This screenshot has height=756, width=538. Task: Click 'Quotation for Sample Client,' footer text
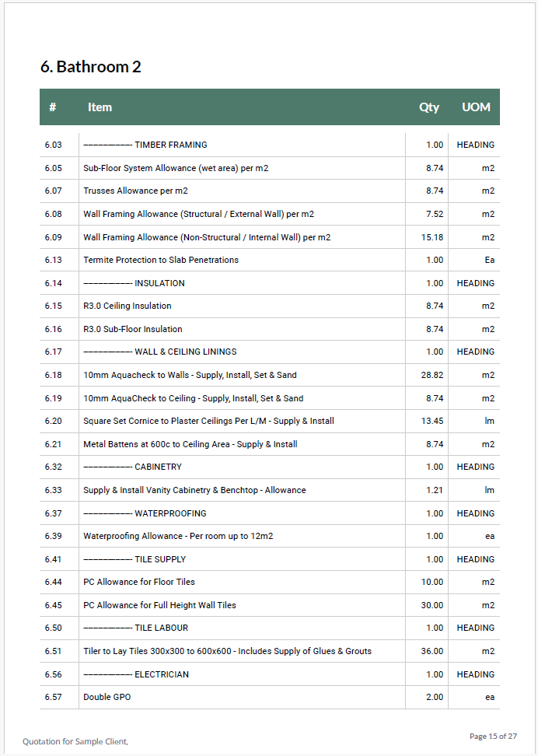pos(75,741)
